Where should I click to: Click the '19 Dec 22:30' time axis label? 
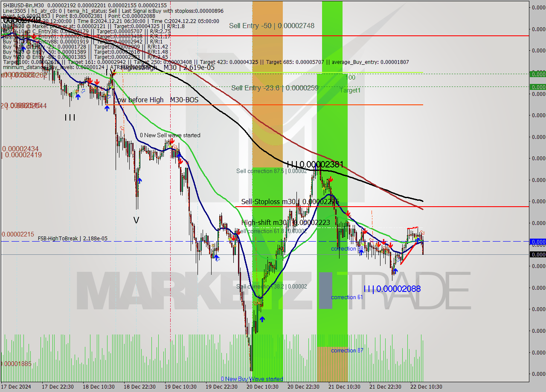click(x=221, y=387)
